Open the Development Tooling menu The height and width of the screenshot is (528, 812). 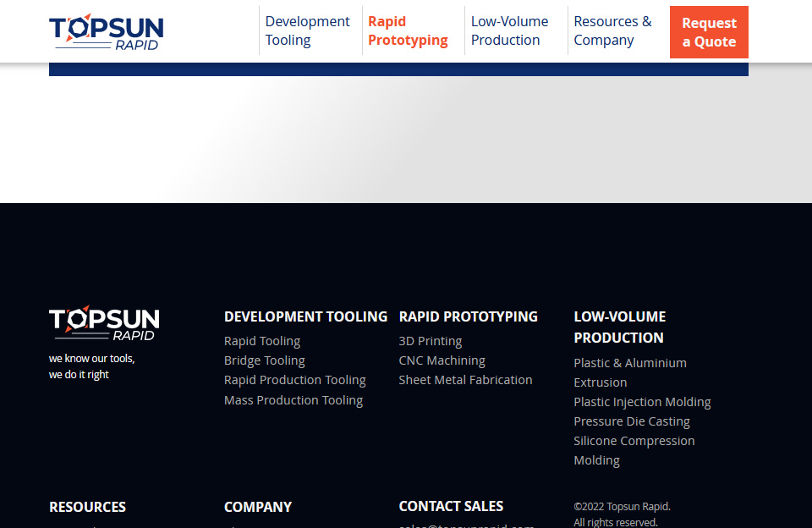(x=308, y=30)
